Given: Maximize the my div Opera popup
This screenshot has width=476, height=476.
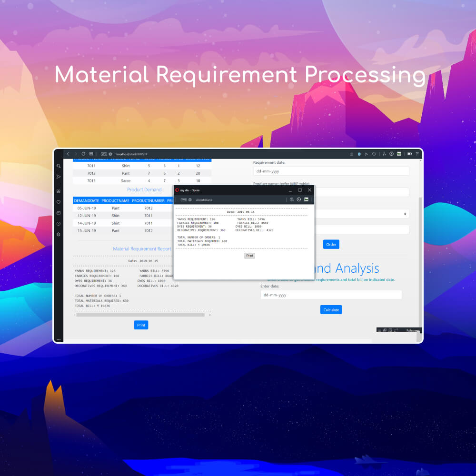Looking at the screenshot, I should point(300,190).
